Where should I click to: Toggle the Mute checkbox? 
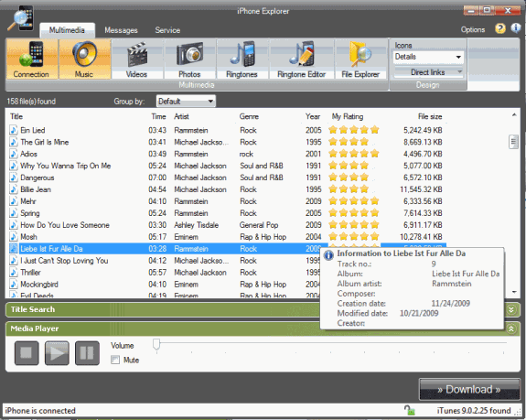click(115, 360)
